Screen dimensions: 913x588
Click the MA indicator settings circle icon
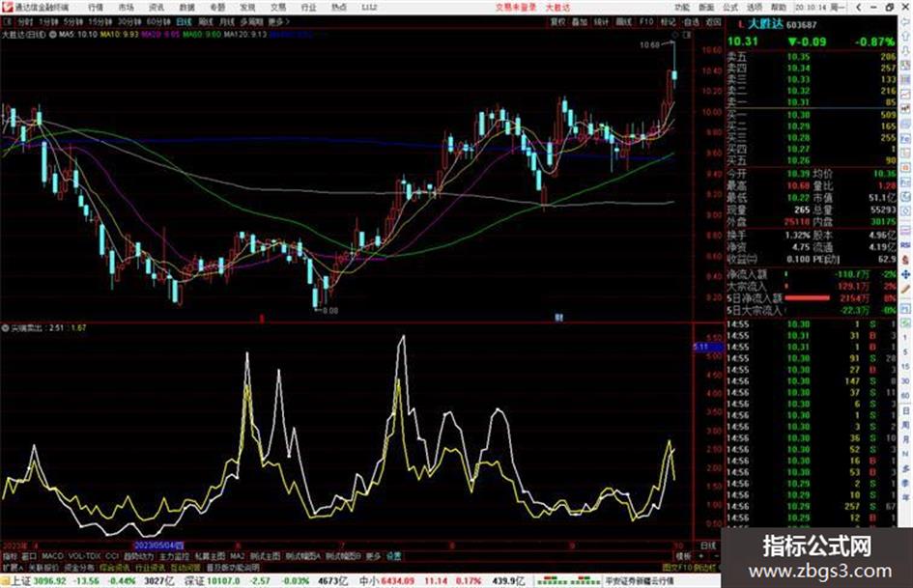[53, 35]
